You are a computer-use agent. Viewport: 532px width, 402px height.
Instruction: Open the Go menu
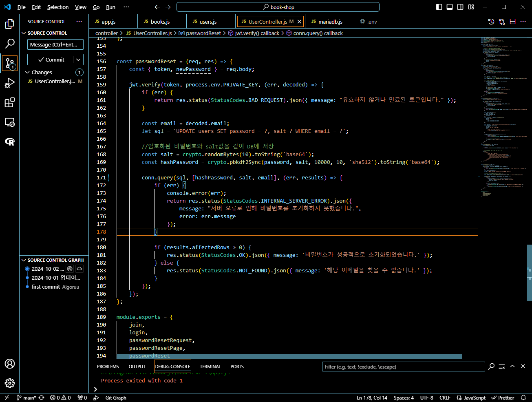coord(96,7)
